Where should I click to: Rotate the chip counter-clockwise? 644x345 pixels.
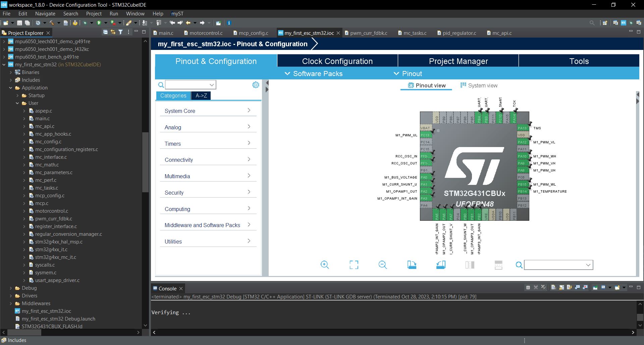coord(440,265)
